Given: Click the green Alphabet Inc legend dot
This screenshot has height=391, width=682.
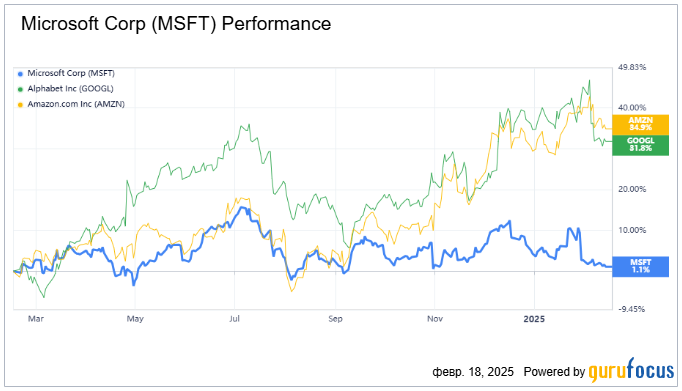Looking at the screenshot, I should coord(20,90).
